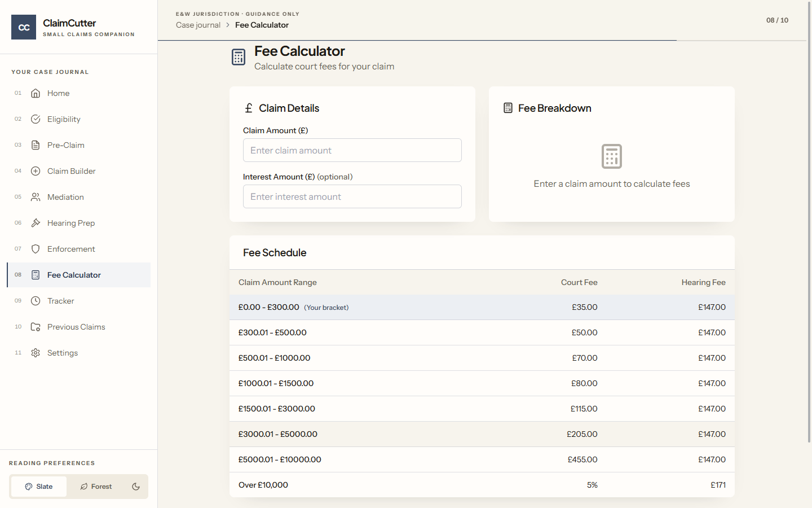The image size is (812, 508).
Task: Click the ClaimCutter CC logo
Action: coord(24,27)
